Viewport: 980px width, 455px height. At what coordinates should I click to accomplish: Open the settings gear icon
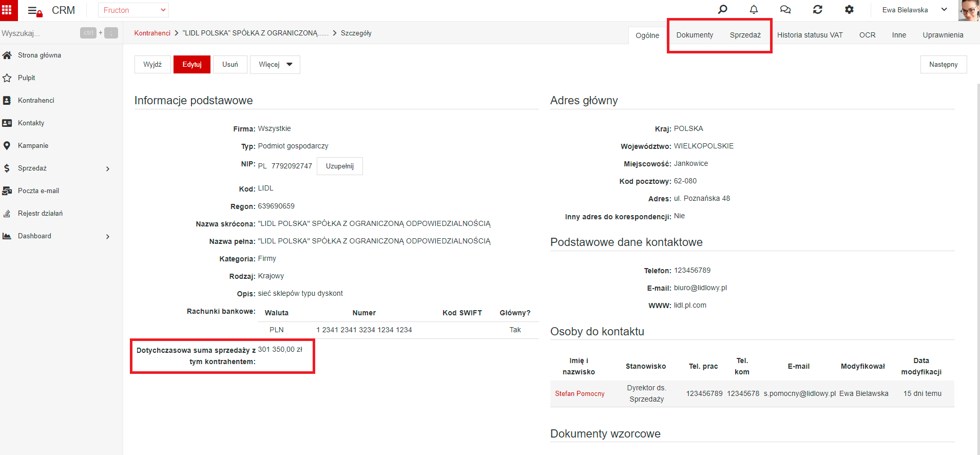pyautogui.click(x=849, y=10)
